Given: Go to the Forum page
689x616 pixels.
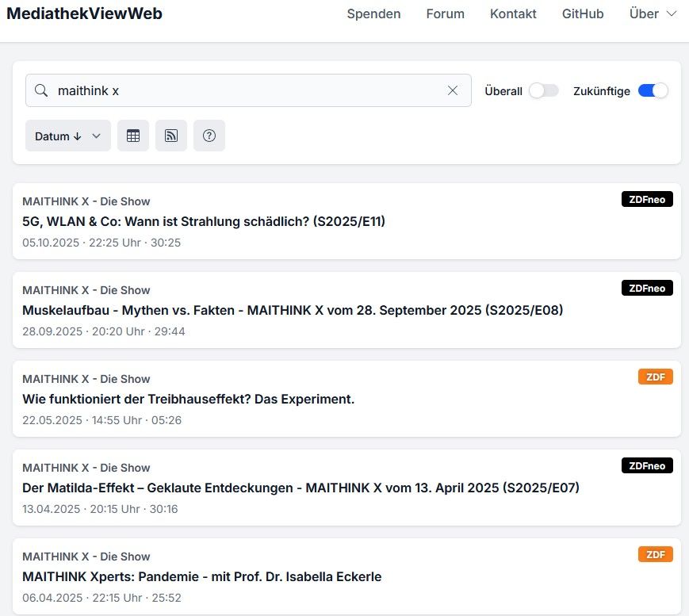Looking at the screenshot, I should [445, 13].
